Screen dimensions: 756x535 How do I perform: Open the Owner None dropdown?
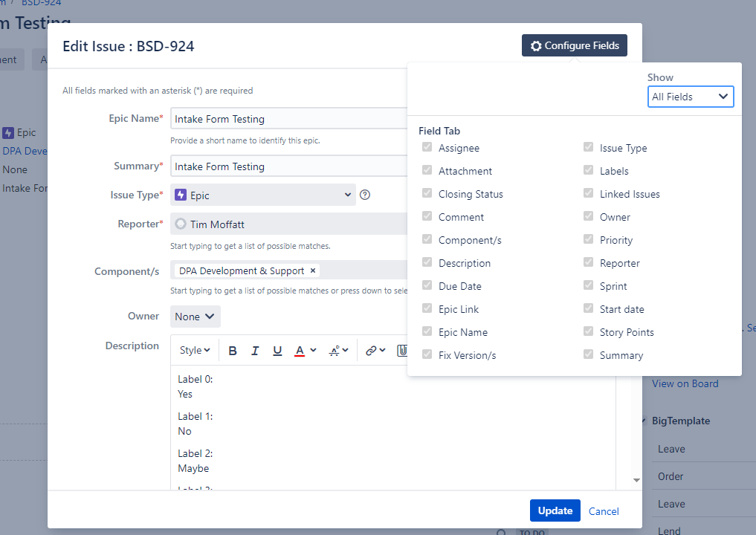[x=196, y=317]
